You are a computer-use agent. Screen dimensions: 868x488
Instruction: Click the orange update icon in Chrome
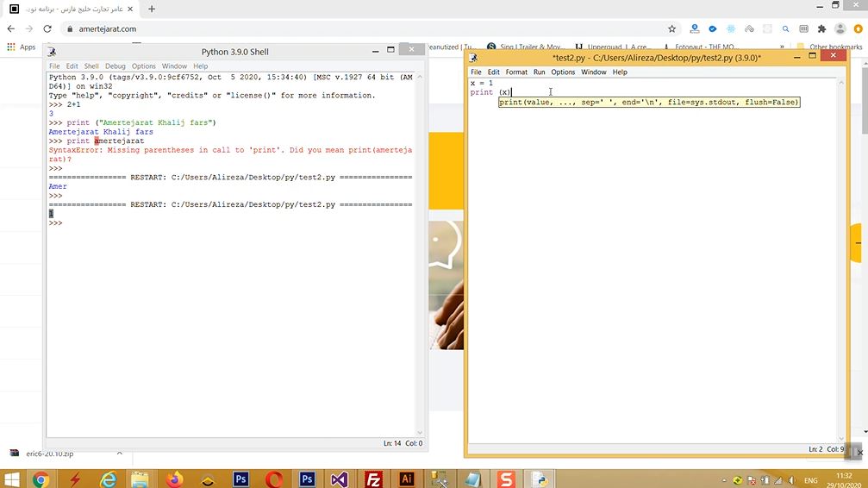point(859,28)
